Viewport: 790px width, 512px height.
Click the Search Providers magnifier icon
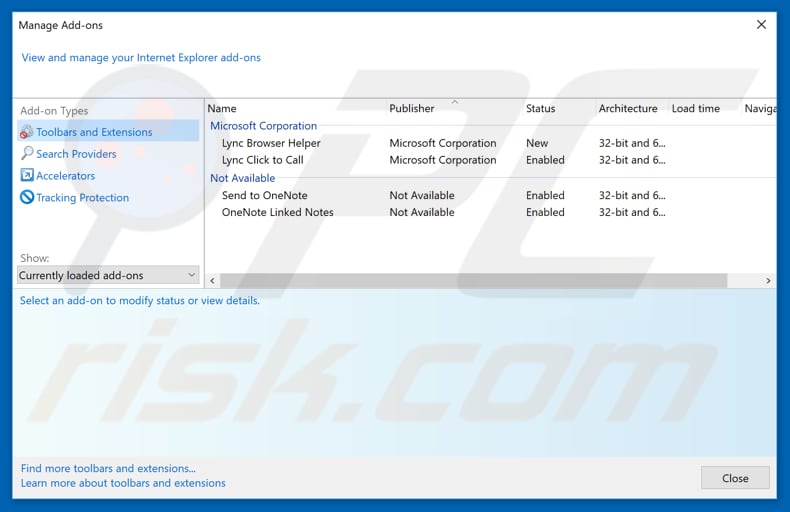[x=27, y=153]
